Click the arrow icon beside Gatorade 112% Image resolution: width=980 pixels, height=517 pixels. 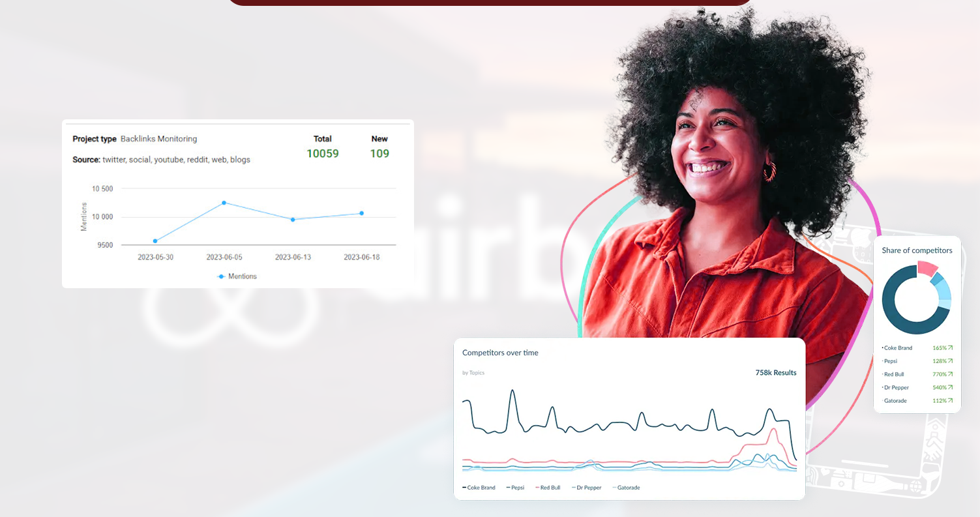950,400
